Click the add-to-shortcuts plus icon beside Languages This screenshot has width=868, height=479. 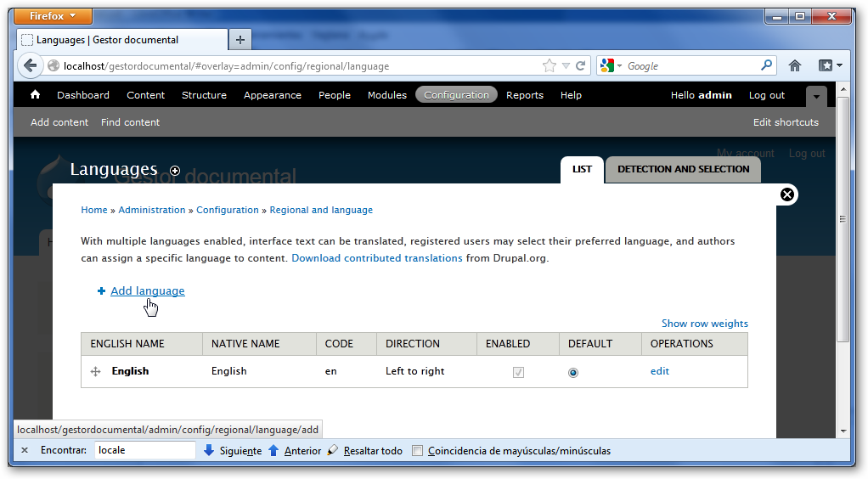pyautogui.click(x=175, y=171)
